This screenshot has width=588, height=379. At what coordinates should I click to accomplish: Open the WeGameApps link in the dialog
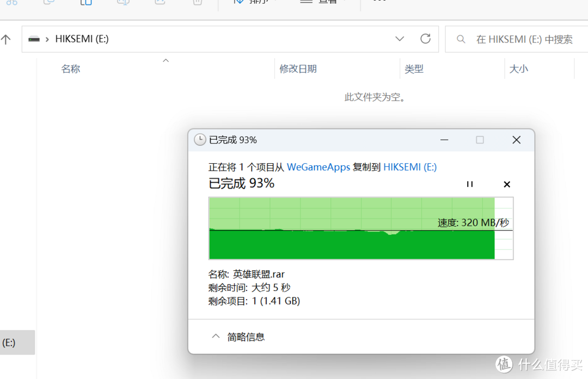coord(318,167)
